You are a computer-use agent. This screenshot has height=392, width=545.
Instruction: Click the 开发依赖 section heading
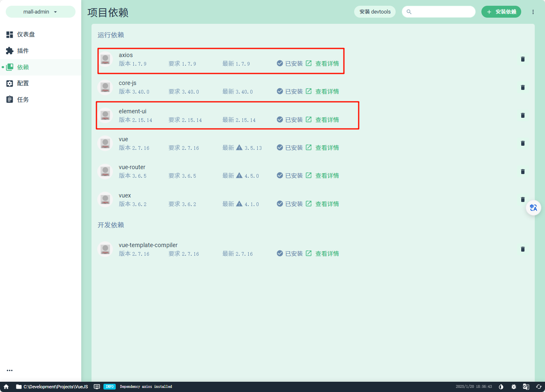tap(111, 225)
